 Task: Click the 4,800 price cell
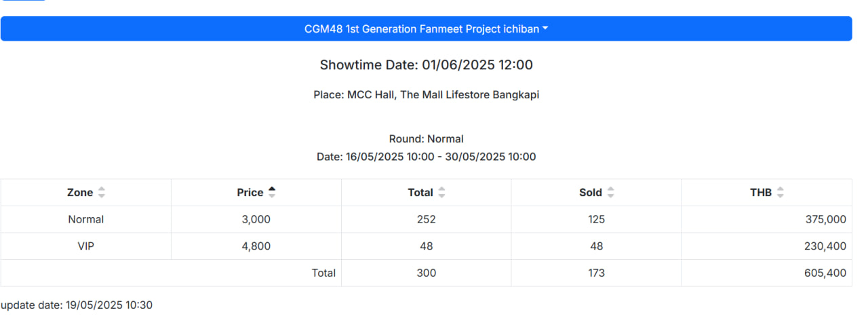point(256,246)
